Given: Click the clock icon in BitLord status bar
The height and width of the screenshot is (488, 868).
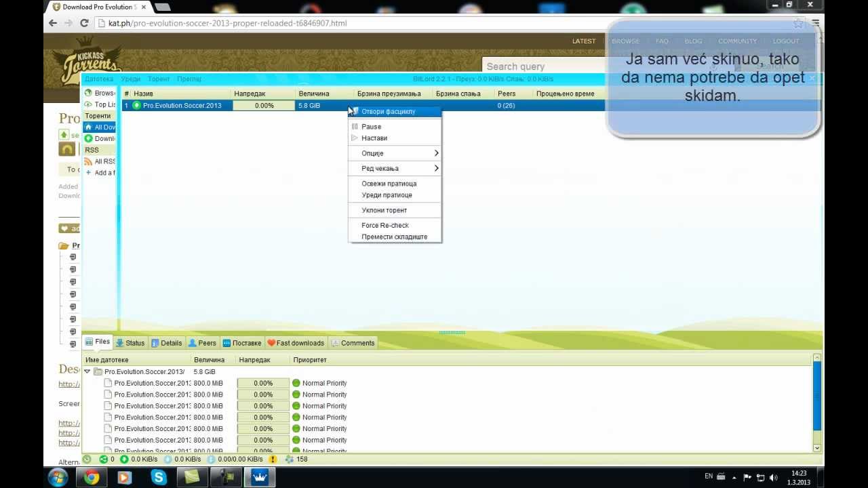Looking at the screenshot, I should point(87,459).
